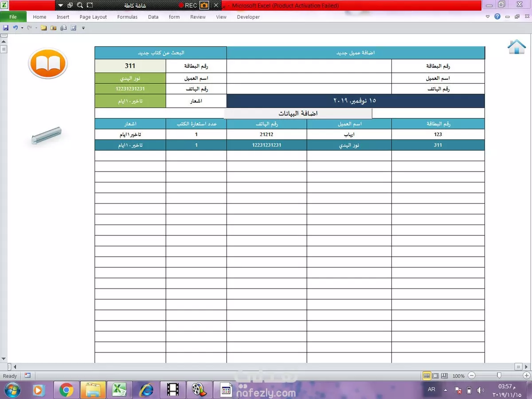
Task: Switch to Page Break Preview in status bar
Action: (x=444, y=376)
